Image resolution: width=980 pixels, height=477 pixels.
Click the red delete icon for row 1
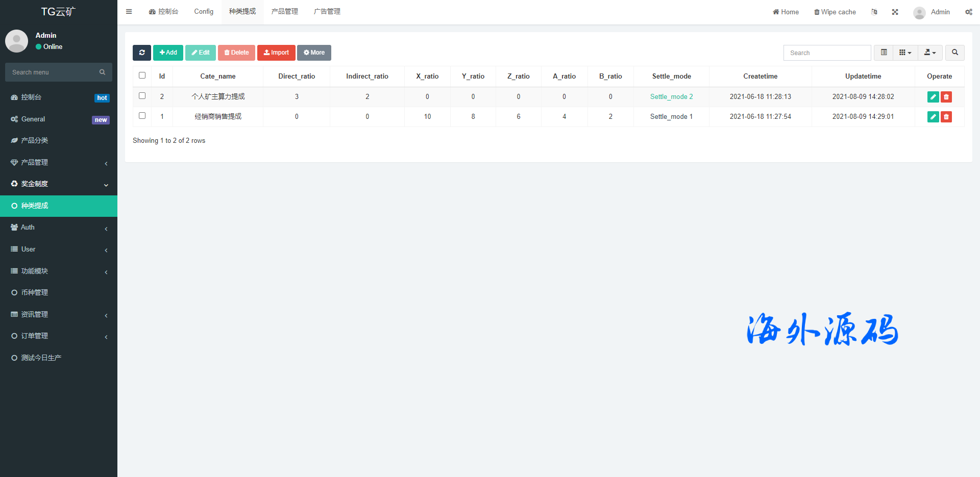(x=946, y=117)
